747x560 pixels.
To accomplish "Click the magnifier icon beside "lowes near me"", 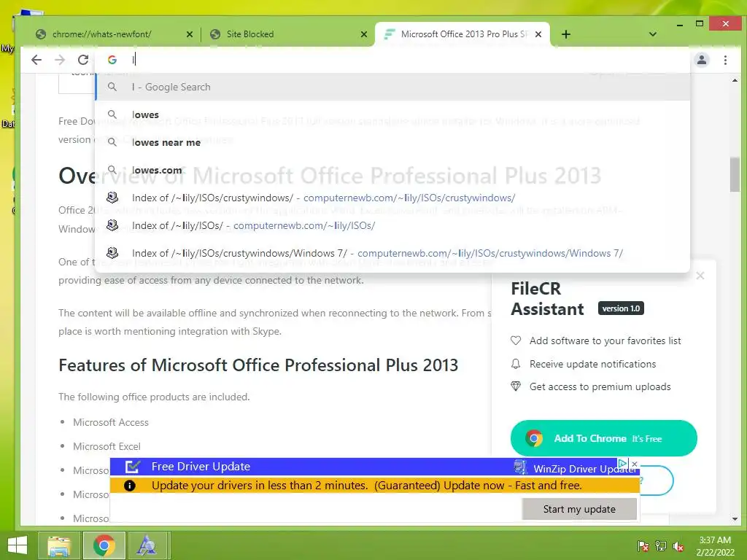I will coord(112,142).
